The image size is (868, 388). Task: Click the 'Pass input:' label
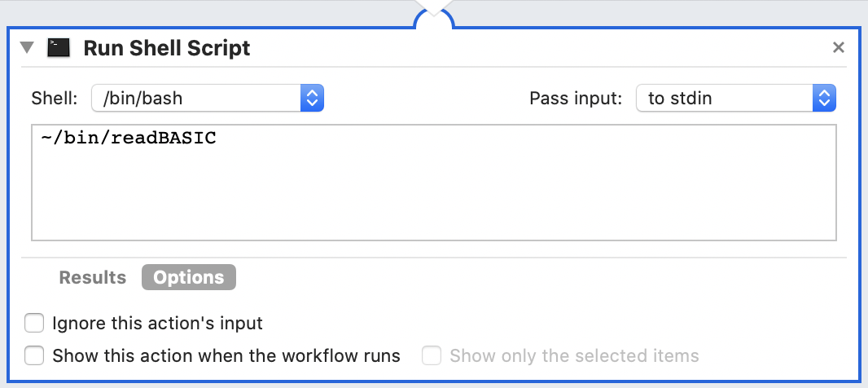pyautogui.click(x=576, y=99)
